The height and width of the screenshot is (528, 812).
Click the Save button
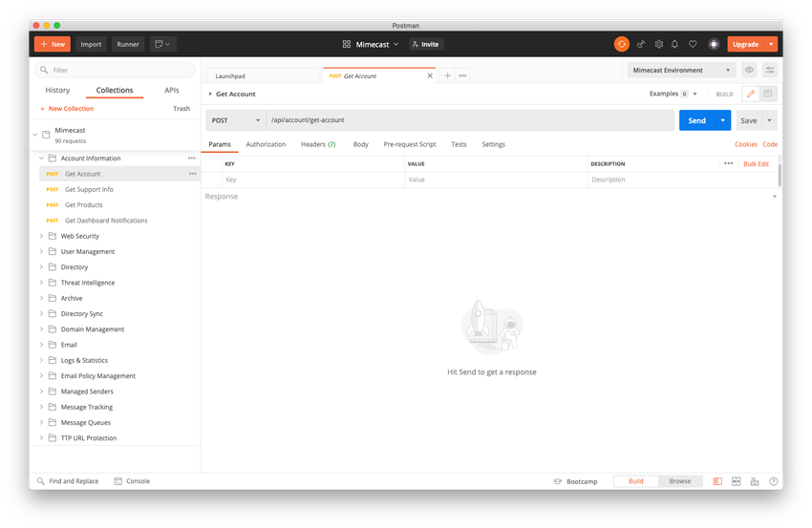749,120
